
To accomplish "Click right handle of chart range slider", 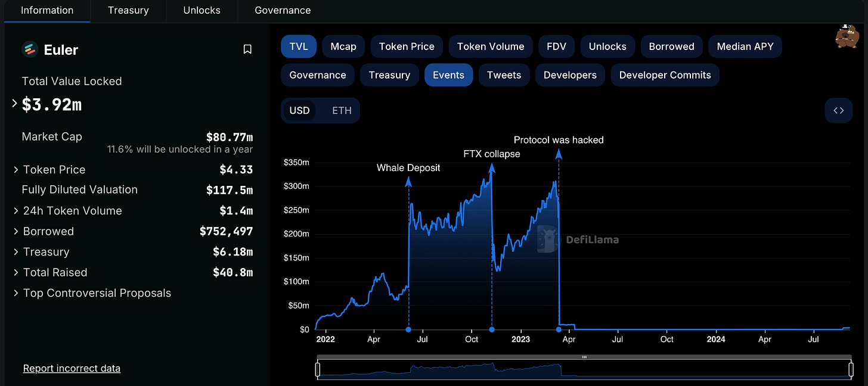I will click(851, 370).
